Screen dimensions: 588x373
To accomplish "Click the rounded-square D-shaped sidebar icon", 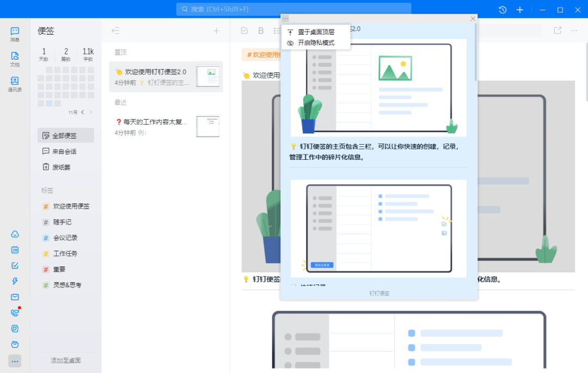I will (x=15, y=328).
